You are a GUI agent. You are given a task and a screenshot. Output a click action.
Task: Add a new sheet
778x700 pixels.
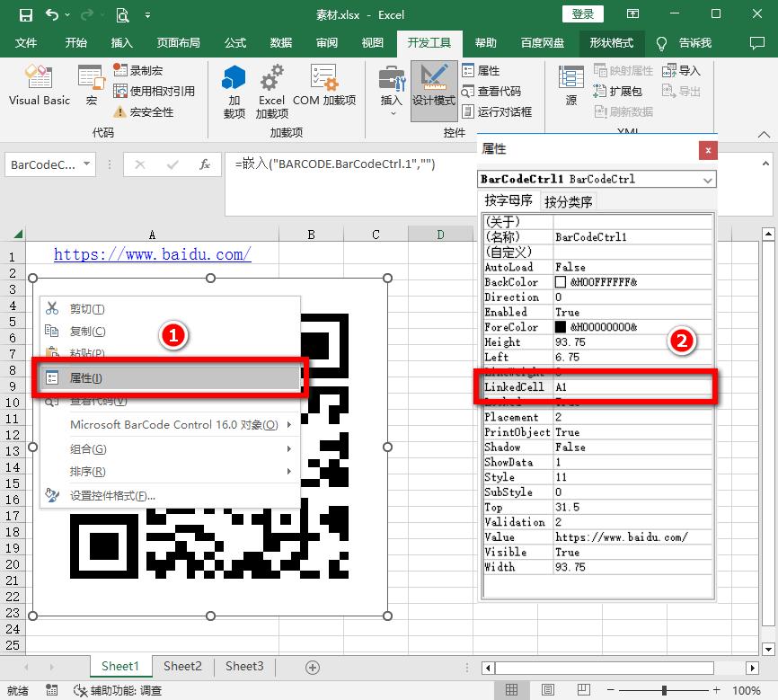coord(312,668)
